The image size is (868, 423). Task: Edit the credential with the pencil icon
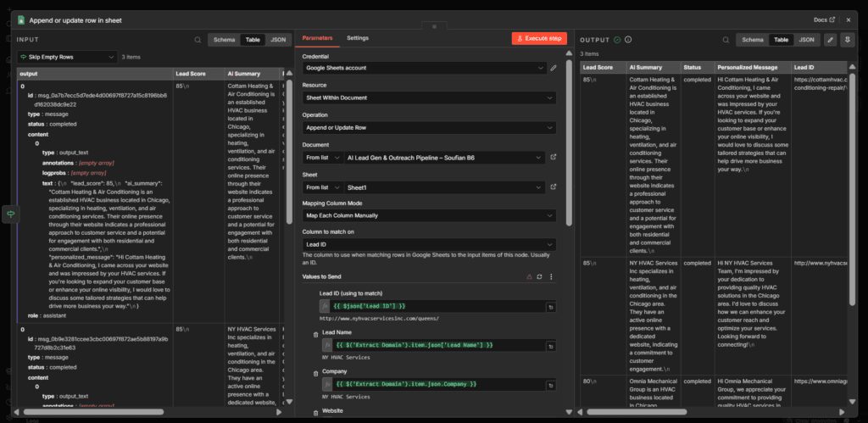pyautogui.click(x=553, y=68)
